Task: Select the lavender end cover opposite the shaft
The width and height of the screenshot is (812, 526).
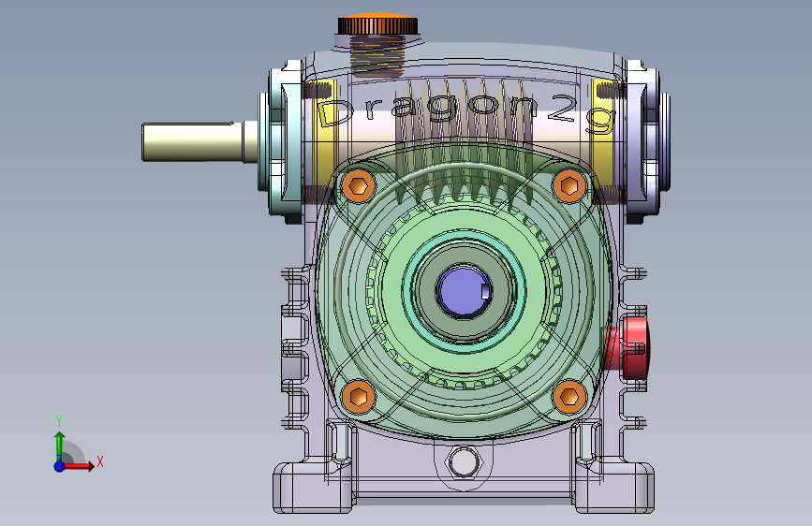Action: pyautogui.click(x=647, y=142)
